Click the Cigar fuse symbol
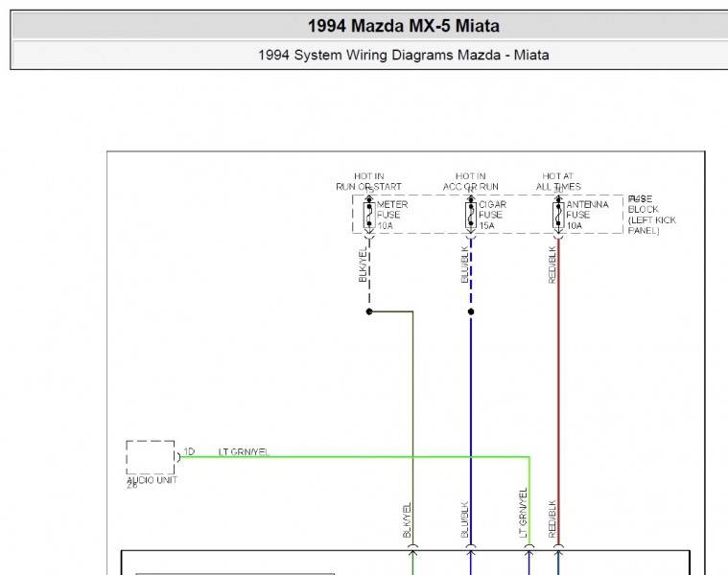This screenshot has width=728, height=575. pos(471,215)
